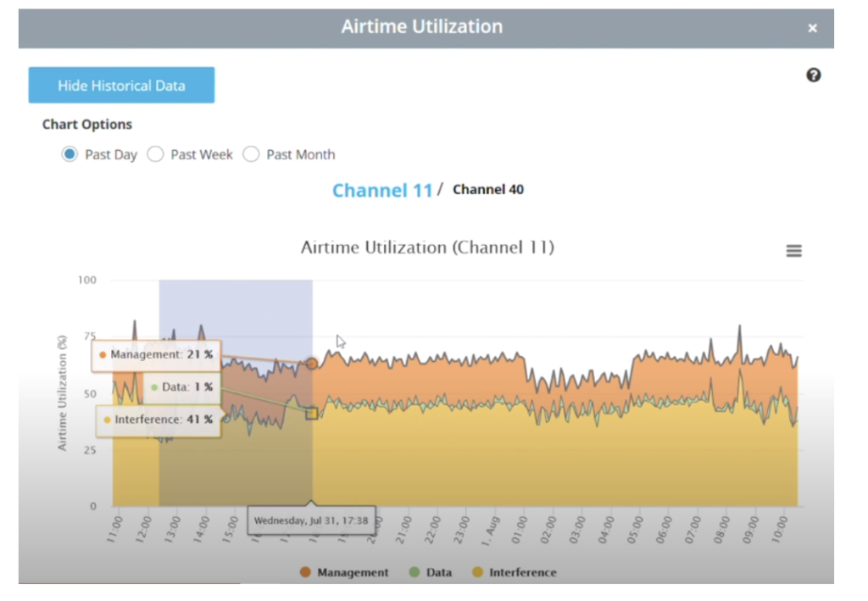Click the orange Management data point marker

pyautogui.click(x=312, y=363)
